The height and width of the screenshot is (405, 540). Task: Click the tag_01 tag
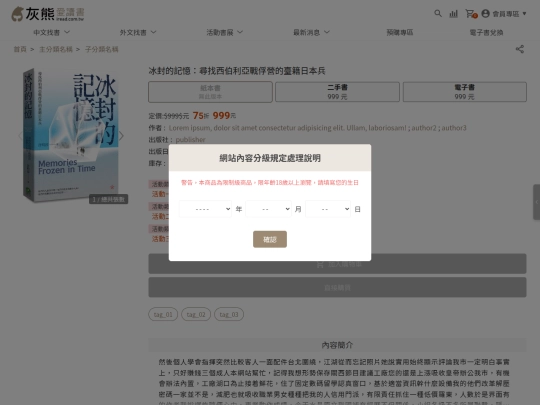pyautogui.click(x=163, y=314)
